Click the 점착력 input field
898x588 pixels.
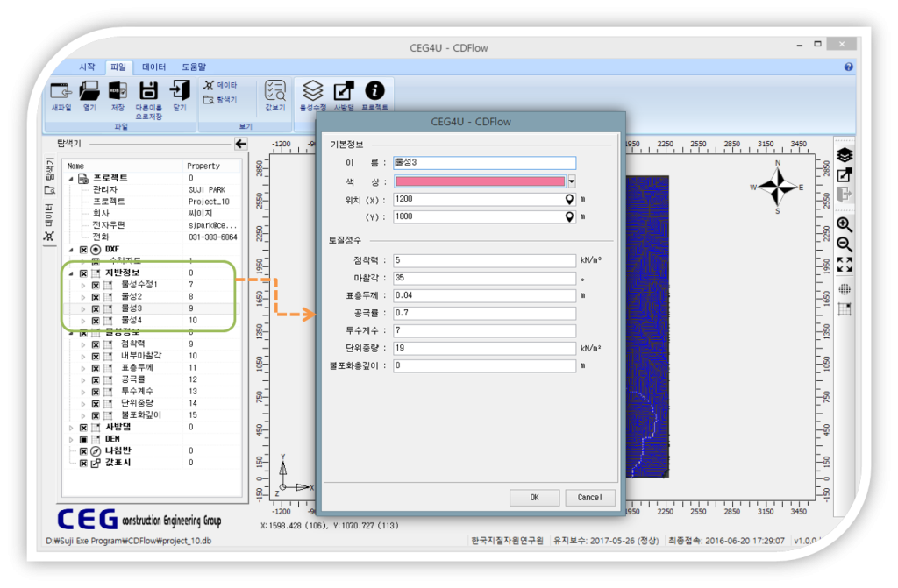pyautogui.click(x=484, y=260)
